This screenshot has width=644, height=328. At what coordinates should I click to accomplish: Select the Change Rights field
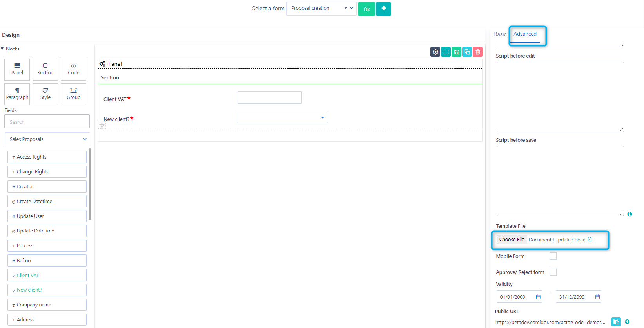(47, 172)
